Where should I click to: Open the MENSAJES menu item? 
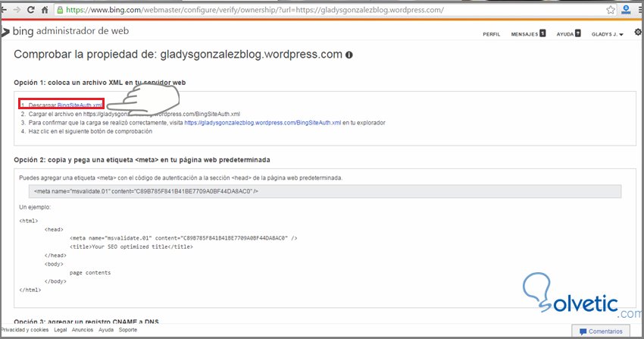[524, 34]
